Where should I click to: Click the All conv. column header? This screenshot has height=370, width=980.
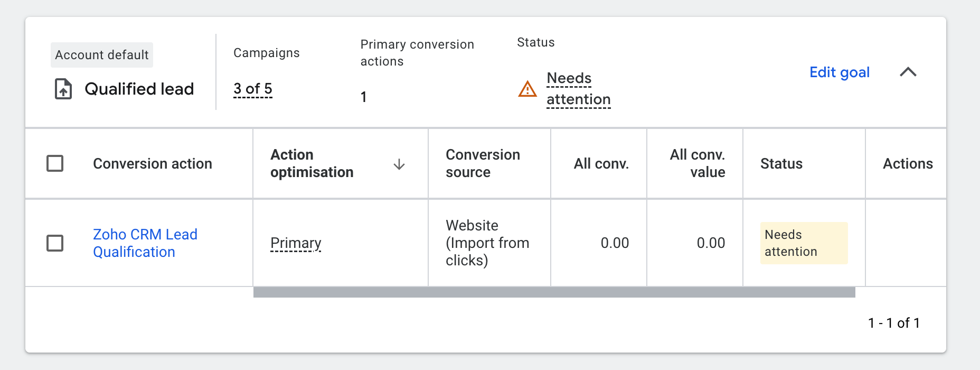[601, 164]
